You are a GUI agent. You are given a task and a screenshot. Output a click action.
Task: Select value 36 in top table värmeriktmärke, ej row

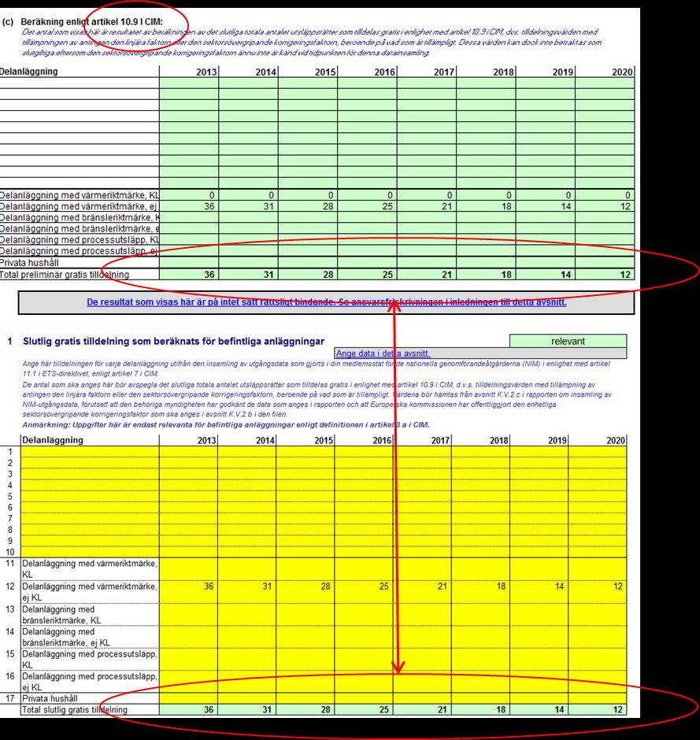tap(209, 206)
